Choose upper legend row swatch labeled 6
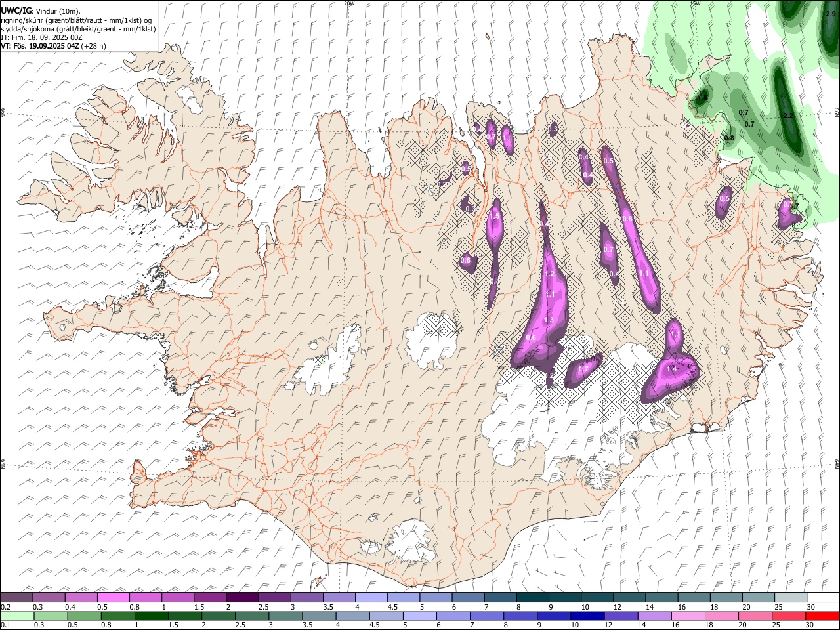840x630 pixels. click(x=468, y=597)
